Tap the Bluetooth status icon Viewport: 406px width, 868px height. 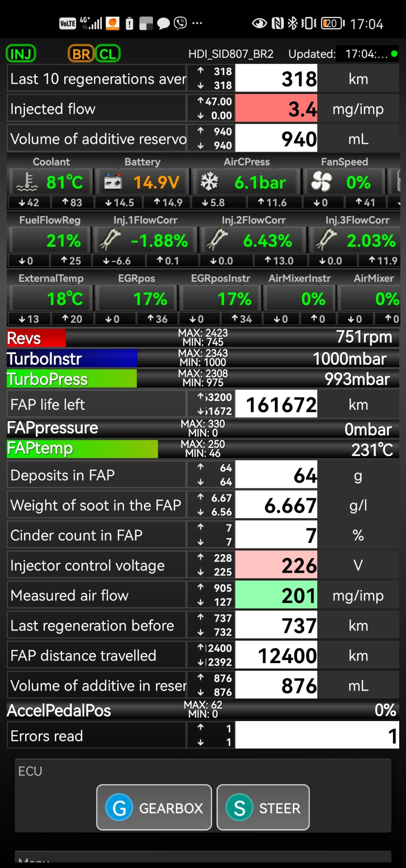[x=293, y=24]
